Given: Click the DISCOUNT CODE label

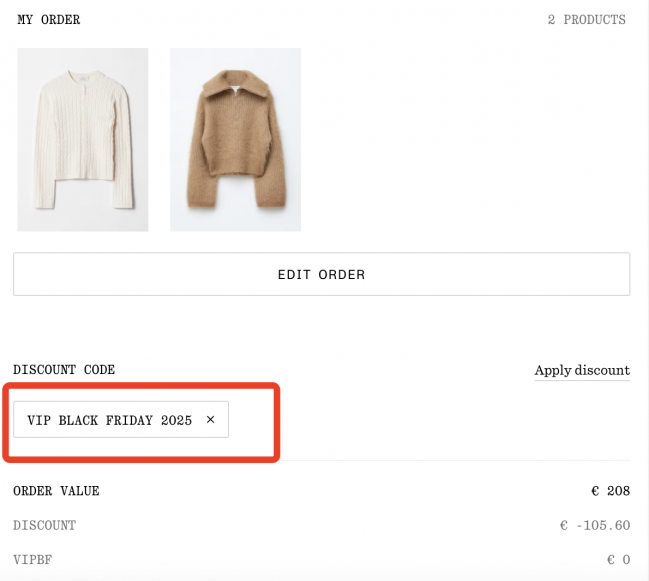Looking at the screenshot, I should point(64,370).
